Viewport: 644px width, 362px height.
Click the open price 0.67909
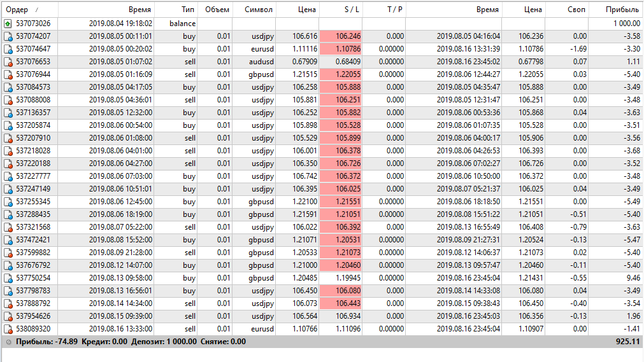click(x=304, y=62)
